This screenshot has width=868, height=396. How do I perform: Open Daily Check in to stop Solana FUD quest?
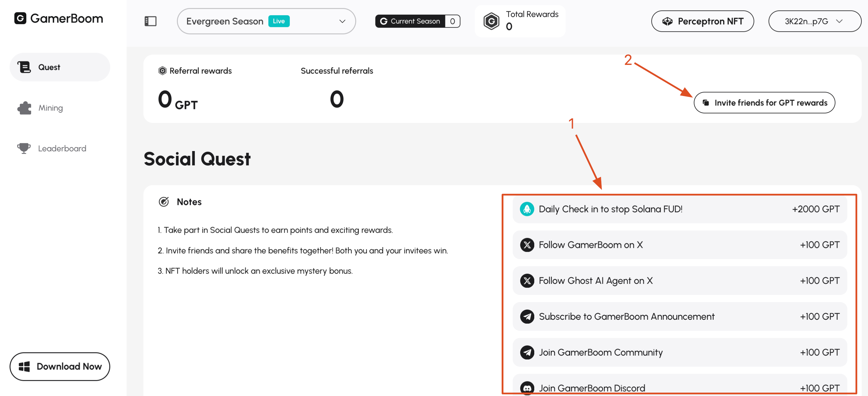tap(680, 209)
